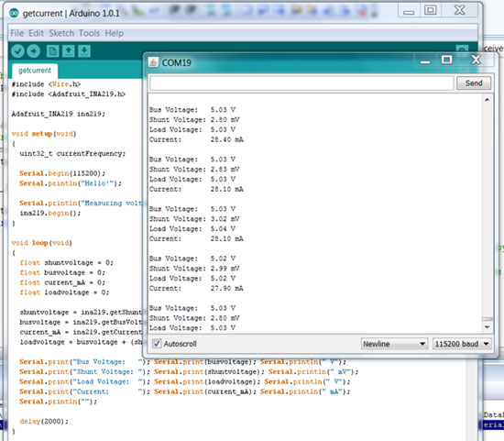
Task: Open the File menu
Action: pyautogui.click(x=17, y=33)
